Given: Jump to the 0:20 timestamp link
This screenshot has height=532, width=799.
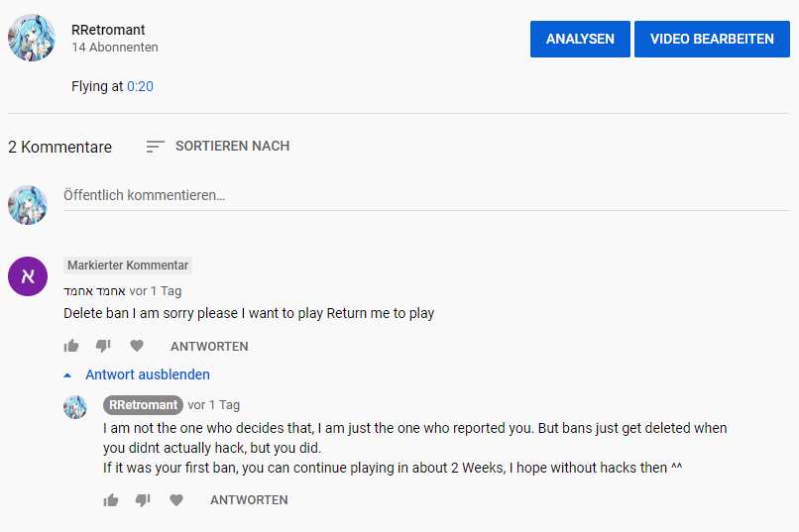Looking at the screenshot, I should (x=140, y=86).
